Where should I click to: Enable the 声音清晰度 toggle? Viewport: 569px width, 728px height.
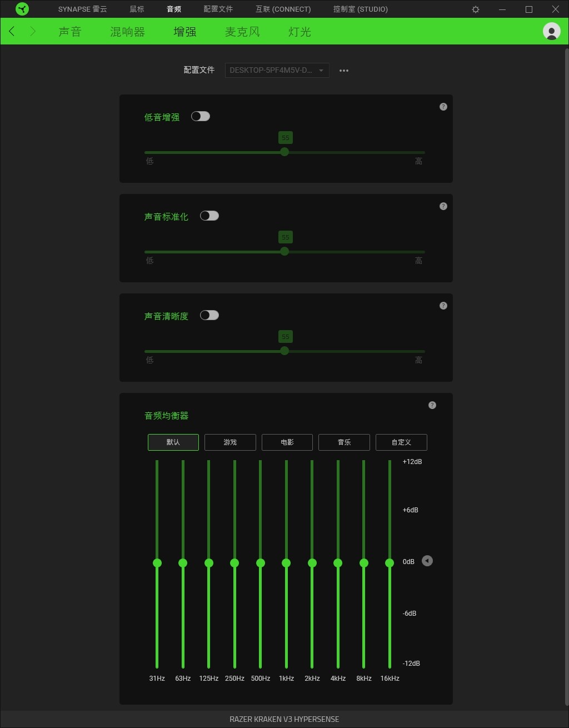(209, 315)
